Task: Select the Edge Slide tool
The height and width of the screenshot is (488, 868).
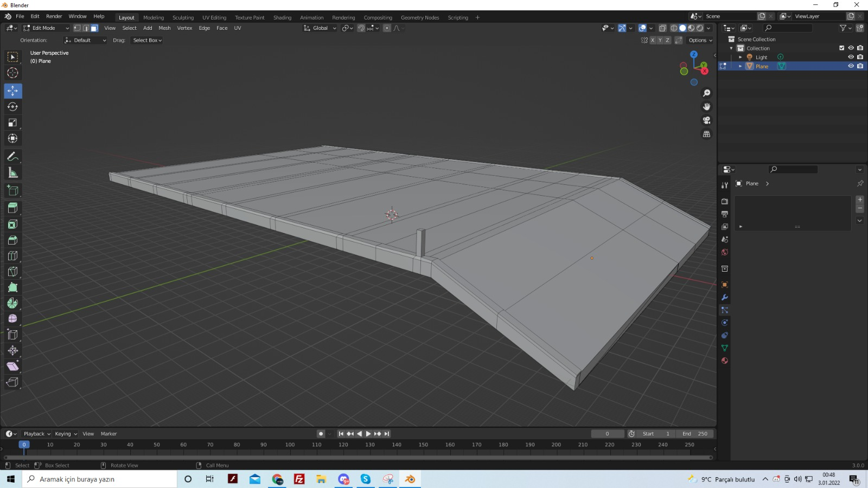Action: pyautogui.click(x=12, y=335)
